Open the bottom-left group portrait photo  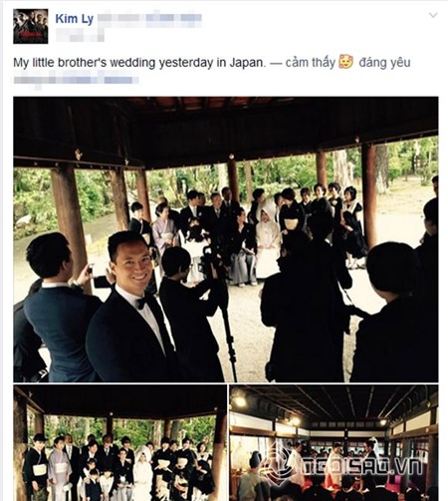(120, 443)
